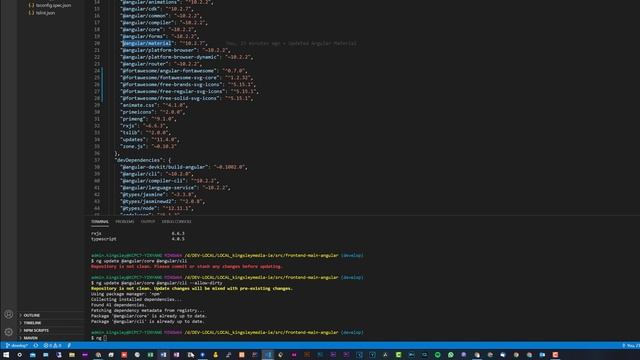This screenshot has height=360, width=640.
Task: Click the "zone.js" dependency line
Action: [149, 146]
